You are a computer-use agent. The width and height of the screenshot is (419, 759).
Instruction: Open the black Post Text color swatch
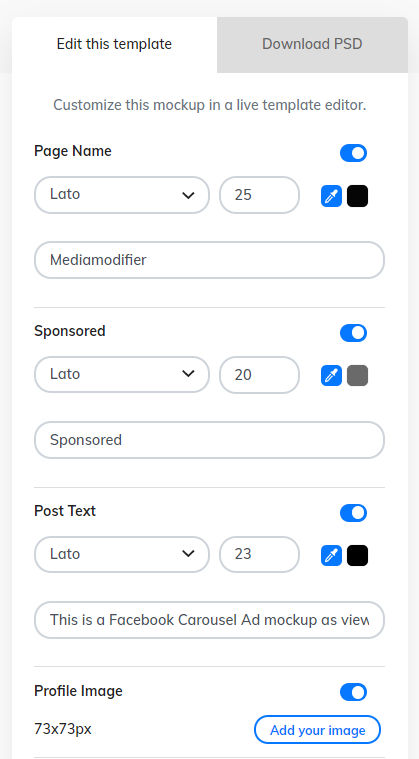(358, 556)
